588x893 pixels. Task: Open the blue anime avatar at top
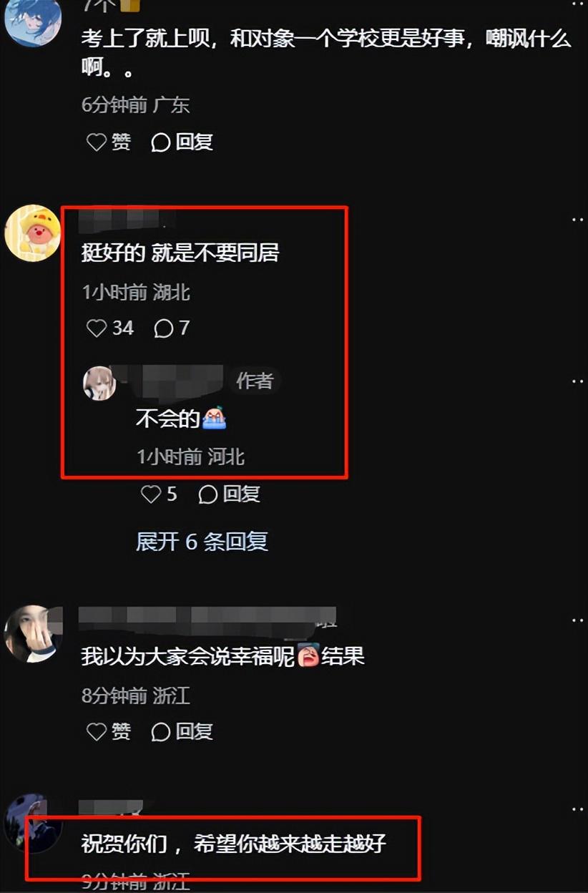pos(32,21)
